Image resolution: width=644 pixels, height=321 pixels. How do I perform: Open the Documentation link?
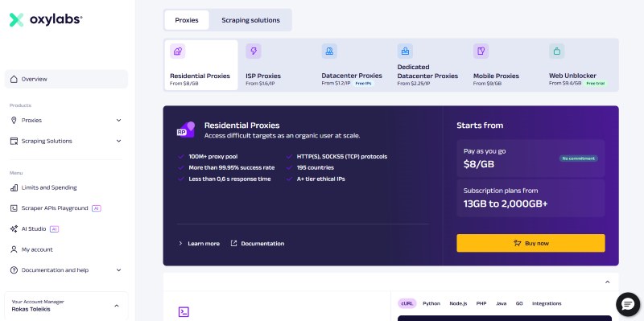click(x=262, y=244)
